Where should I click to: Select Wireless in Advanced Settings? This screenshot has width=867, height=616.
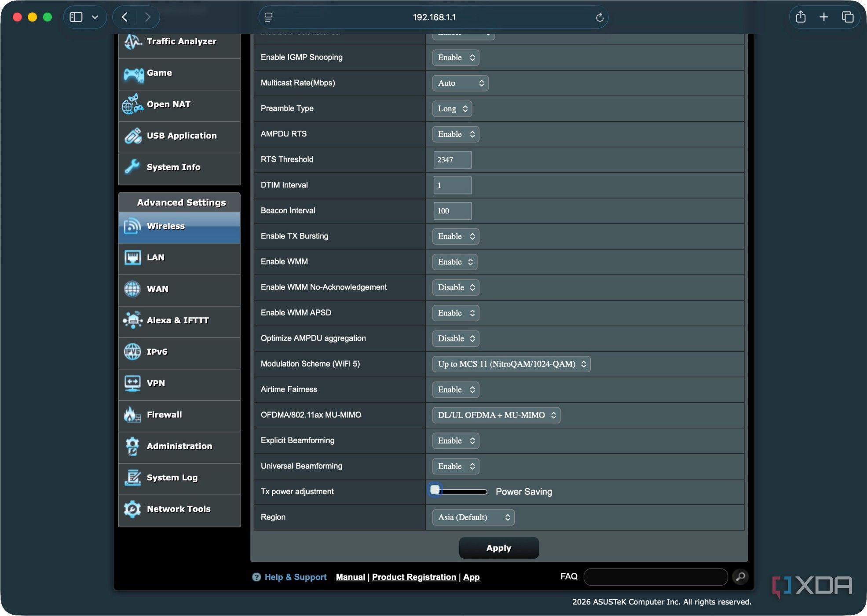click(x=179, y=227)
